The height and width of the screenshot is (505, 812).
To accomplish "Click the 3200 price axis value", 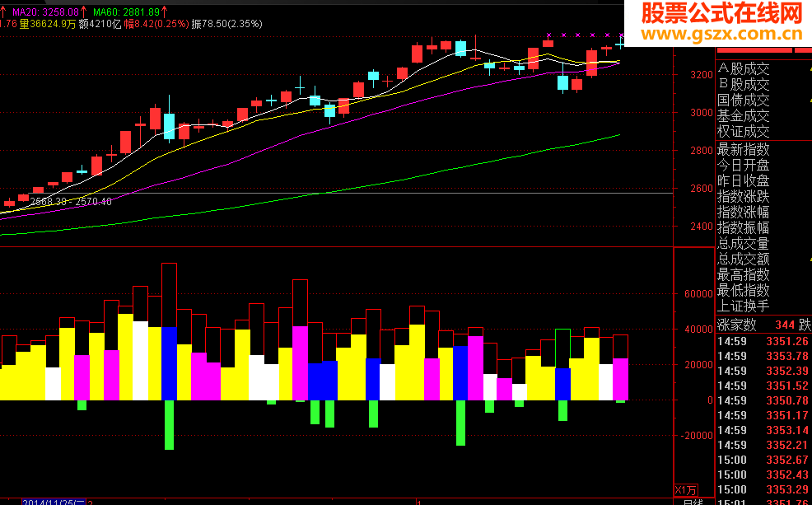I will (702, 75).
